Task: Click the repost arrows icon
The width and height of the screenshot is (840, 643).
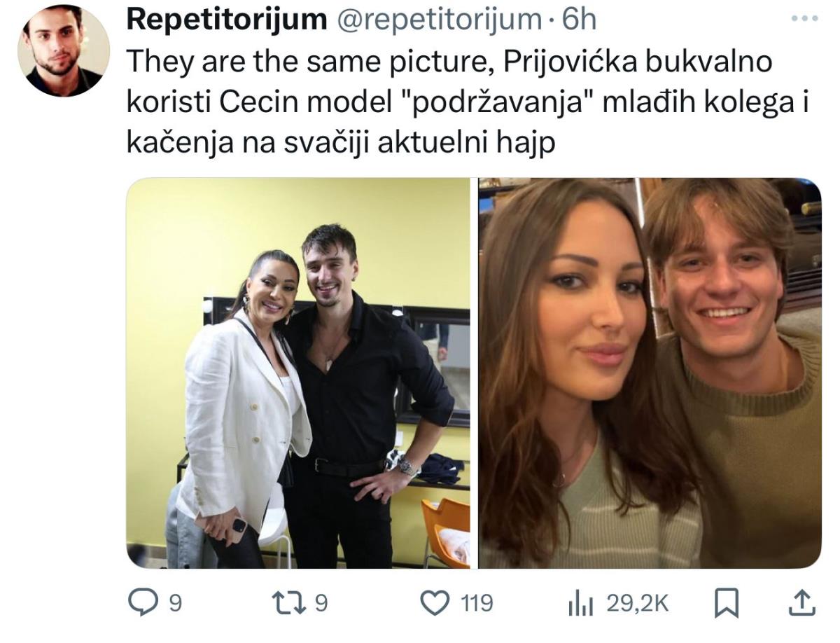Action: coord(289,602)
